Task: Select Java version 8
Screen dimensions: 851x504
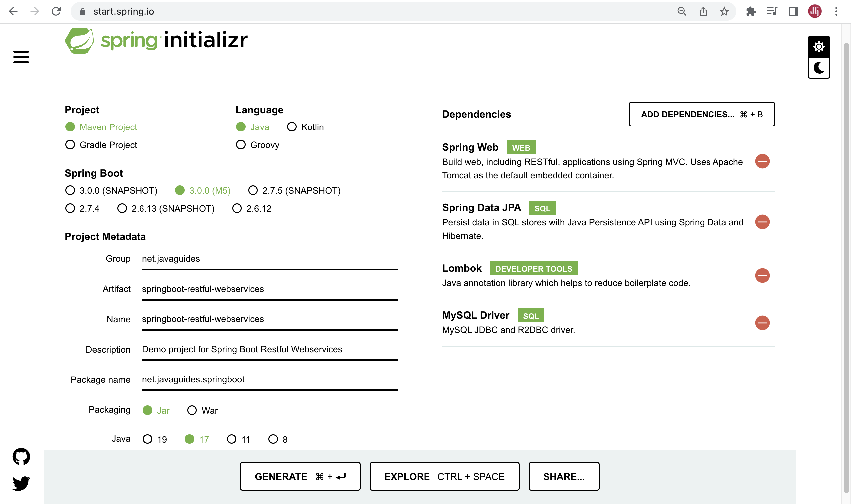Action: tap(278, 439)
